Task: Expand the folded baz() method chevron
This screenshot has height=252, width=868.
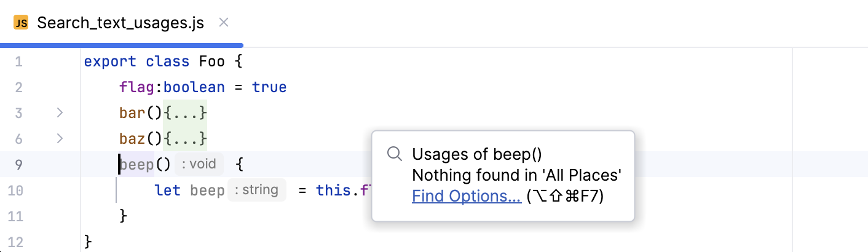Action: [x=60, y=139]
